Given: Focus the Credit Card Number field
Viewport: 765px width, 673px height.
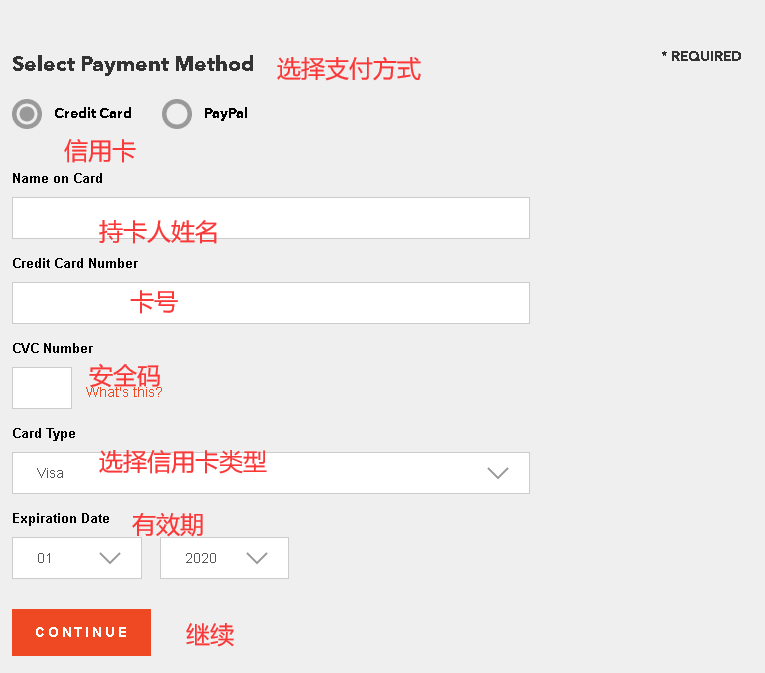Looking at the screenshot, I should (271, 303).
